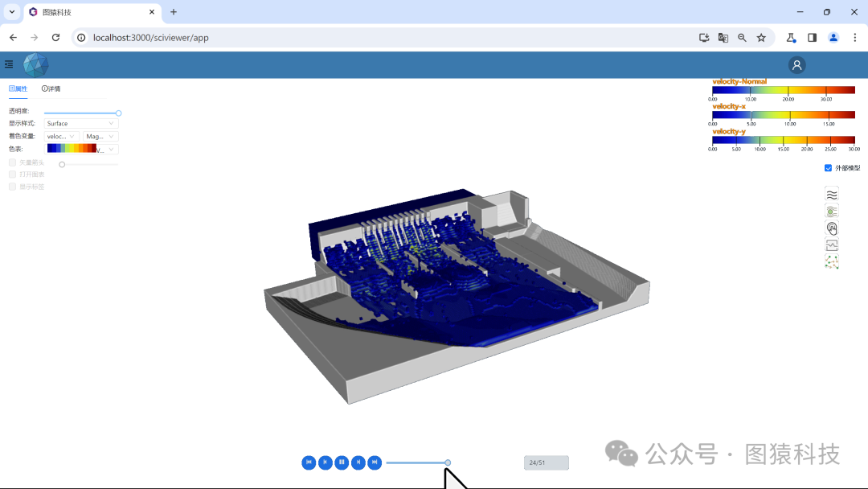Viewport: 868px width, 489px height.
Task: Open Chrome Labs flask icon
Action: tap(791, 38)
